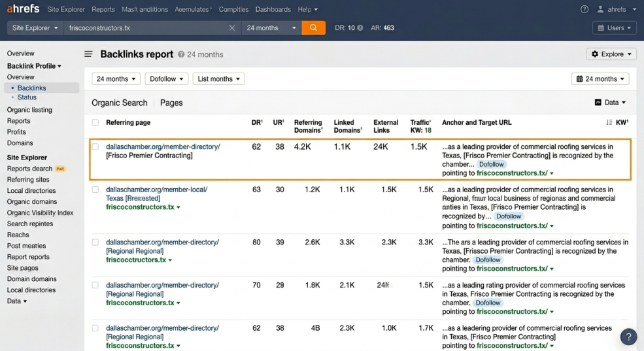Click the domain search input field
Image resolution: width=644 pixels, height=351 pixels.
point(146,28)
